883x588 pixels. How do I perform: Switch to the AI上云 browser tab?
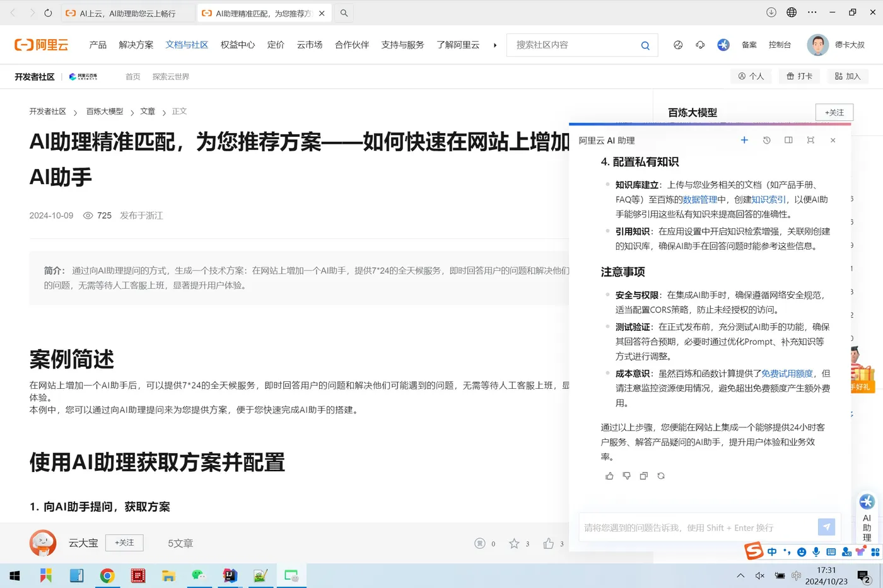(128, 13)
